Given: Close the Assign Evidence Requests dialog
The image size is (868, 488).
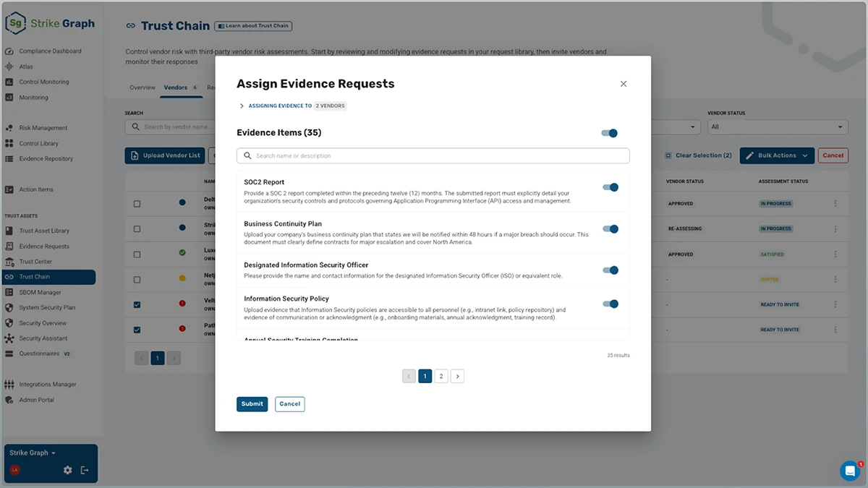Looking at the screenshot, I should pos(624,84).
